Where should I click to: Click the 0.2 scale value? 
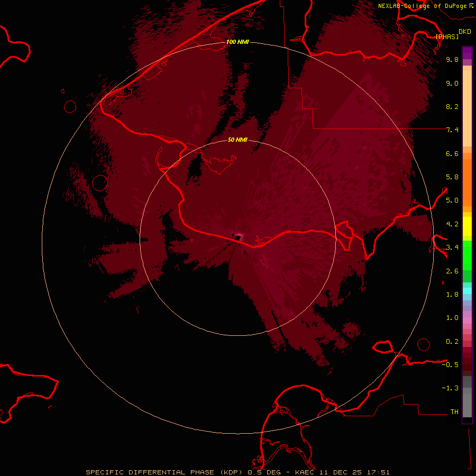point(452,342)
